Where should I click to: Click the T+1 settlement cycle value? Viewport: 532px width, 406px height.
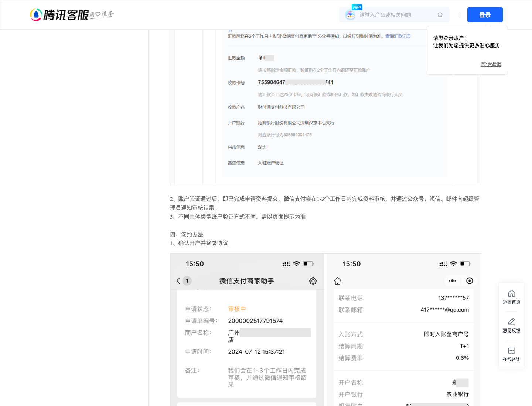tap(464, 346)
